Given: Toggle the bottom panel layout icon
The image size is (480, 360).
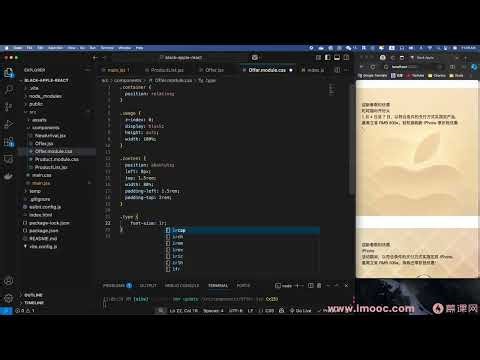Looking at the screenshot, I should (337, 58).
